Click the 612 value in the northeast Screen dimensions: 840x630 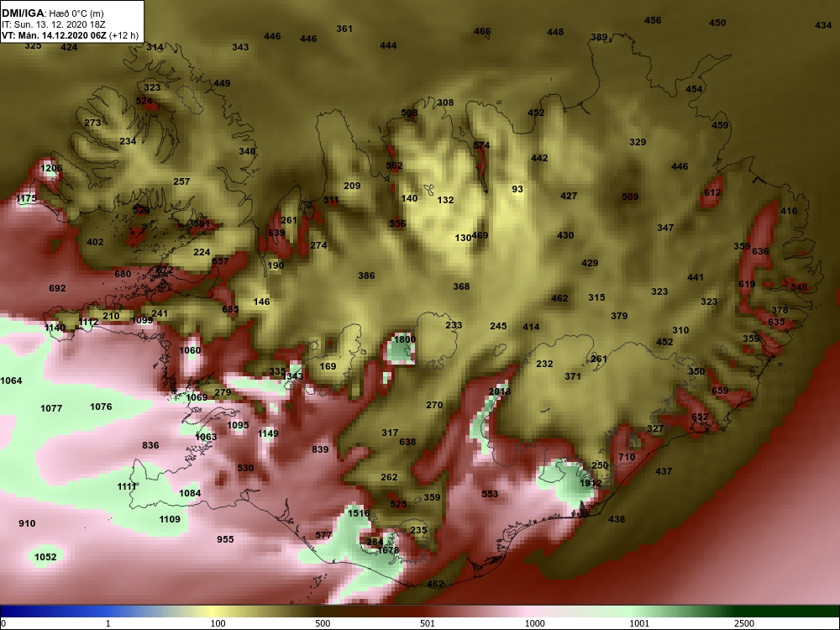pyautogui.click(x=712, y=192)
